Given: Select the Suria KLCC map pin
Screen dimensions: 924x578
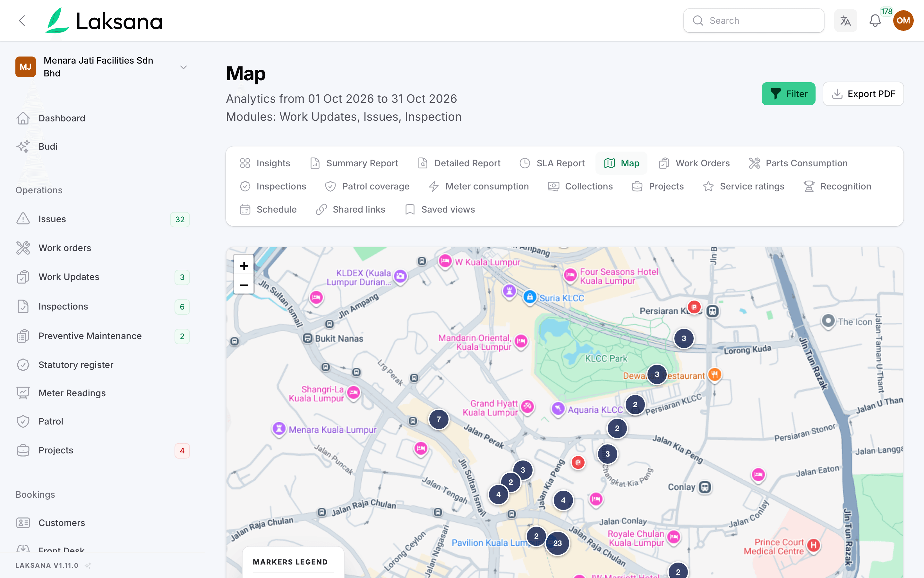Looking at the screenshot, I should coord(530,297).
